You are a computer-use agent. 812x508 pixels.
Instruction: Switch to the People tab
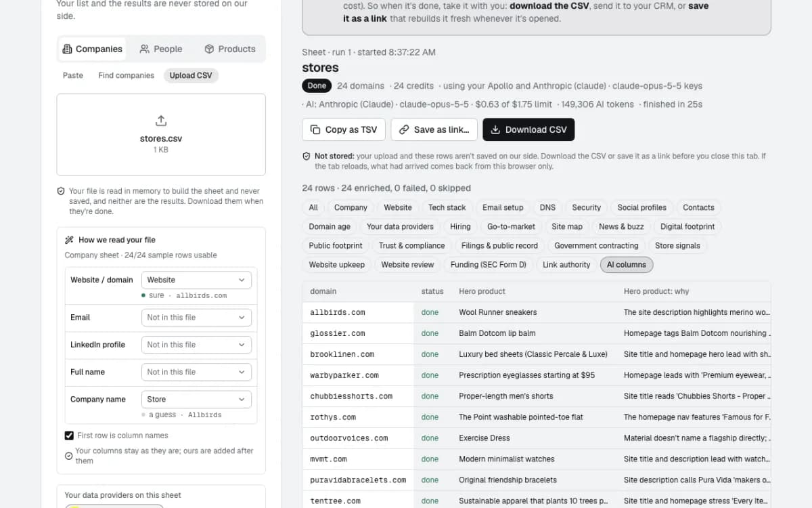pyautogui.click(x=161, y=49)
